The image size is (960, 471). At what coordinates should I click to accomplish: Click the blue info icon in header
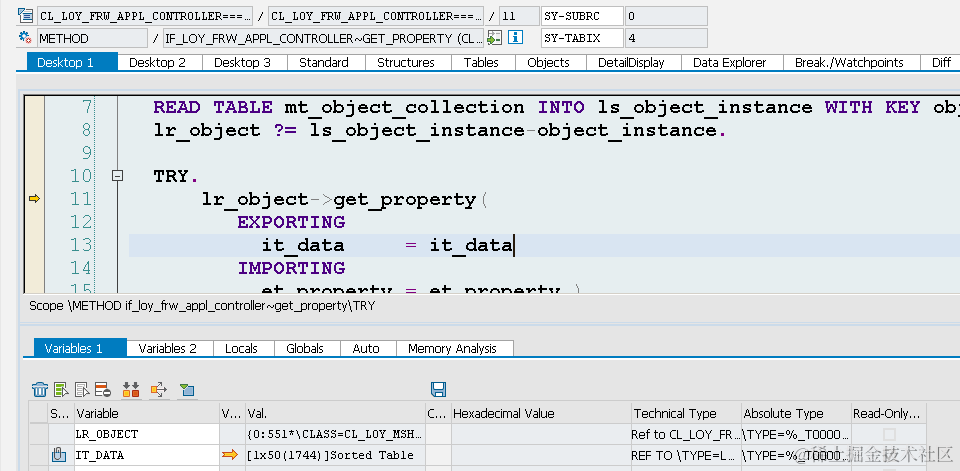click(516, 37)
